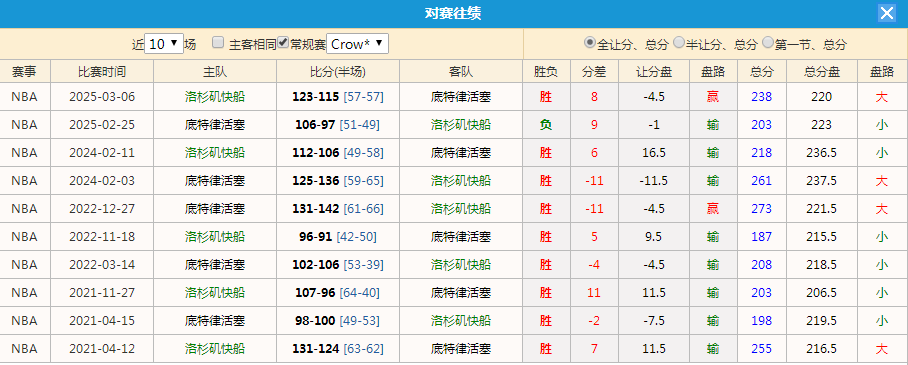Open away team 底特律活塞 in 2025-03-06 row
This screenshot has height=365, width=908.
(461, 97)
